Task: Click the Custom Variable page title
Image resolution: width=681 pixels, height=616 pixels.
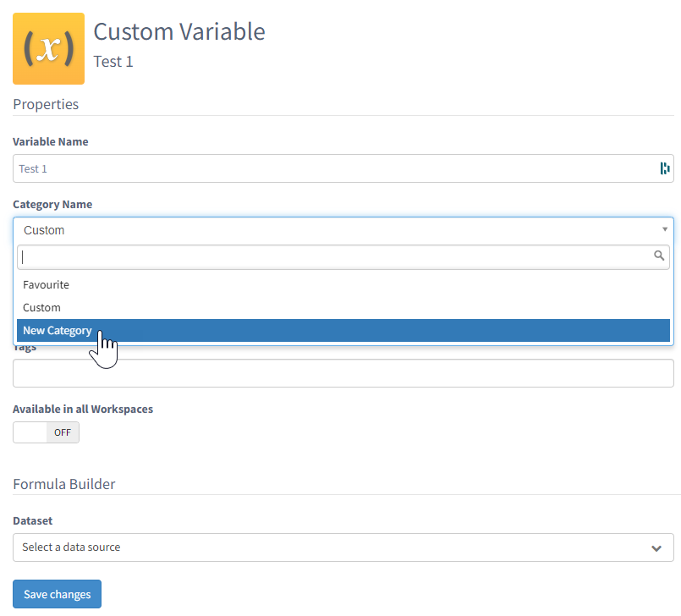Action: (179, 31)
